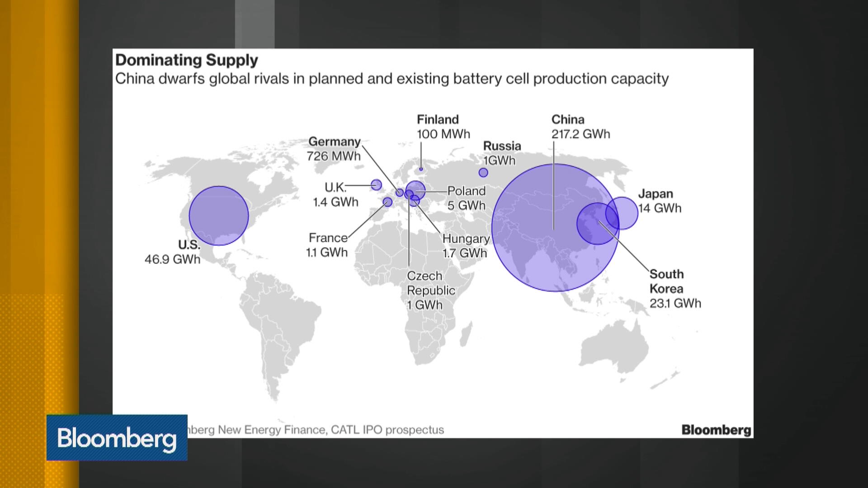Click the Poland bubble on the map
The height and width of the screenshot is (488, 868).
415,191
